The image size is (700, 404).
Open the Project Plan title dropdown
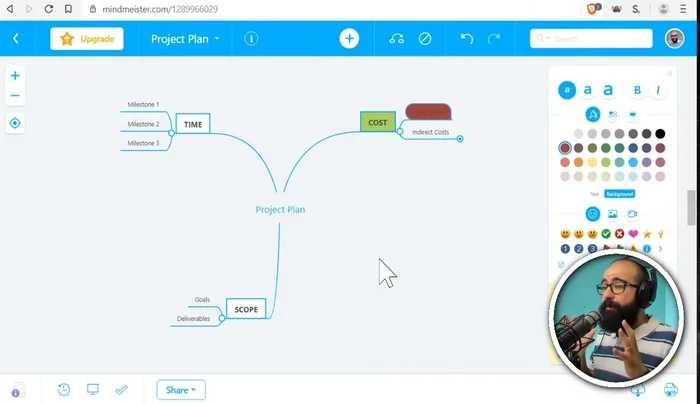click(x=185, y=39)
